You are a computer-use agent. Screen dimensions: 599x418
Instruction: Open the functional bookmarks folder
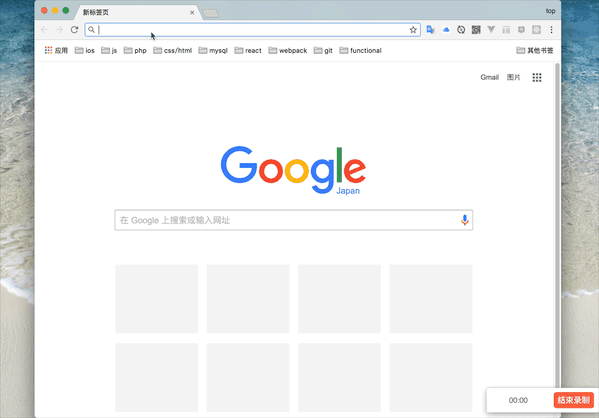360,50
